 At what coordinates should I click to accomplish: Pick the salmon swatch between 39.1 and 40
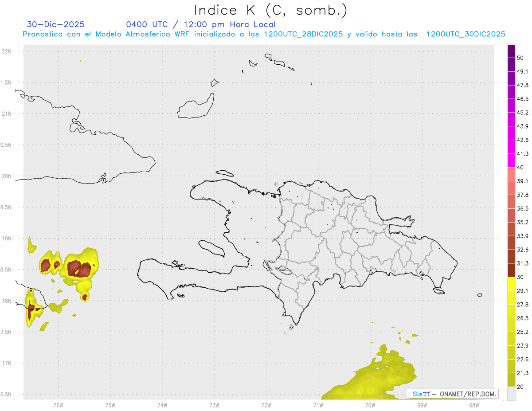pyautogui.click(x=511, y=174)
